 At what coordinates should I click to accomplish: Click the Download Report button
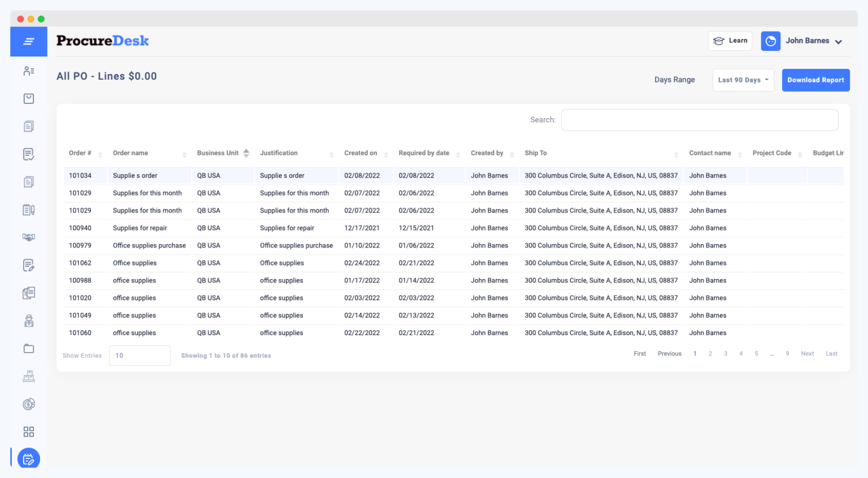(x=815, y=80)
